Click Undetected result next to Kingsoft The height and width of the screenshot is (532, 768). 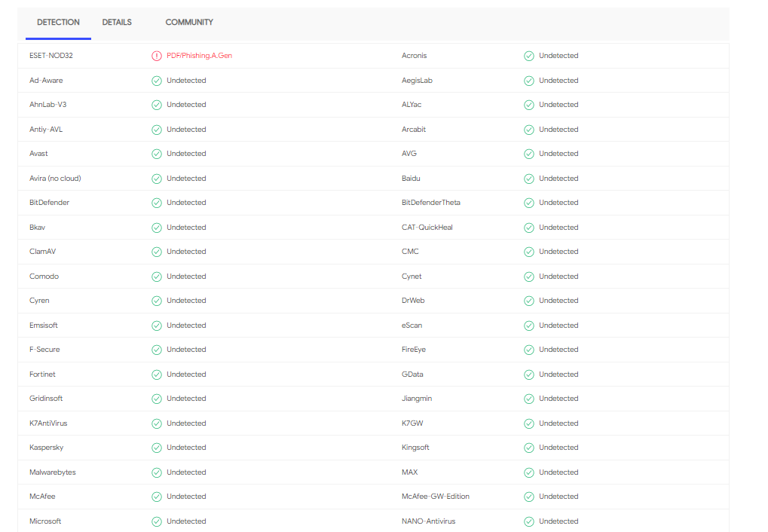click(558, 448)
